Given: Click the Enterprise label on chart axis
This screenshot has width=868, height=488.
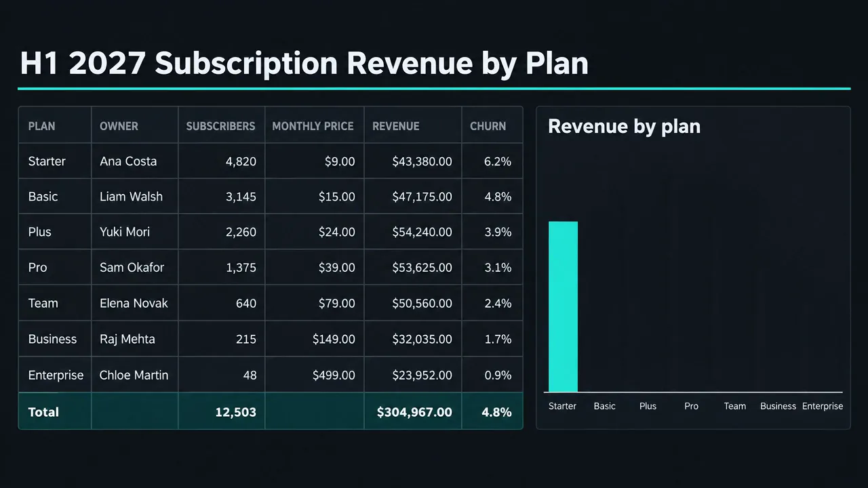Looking at the screenshot, I should (x=823, y=406).
